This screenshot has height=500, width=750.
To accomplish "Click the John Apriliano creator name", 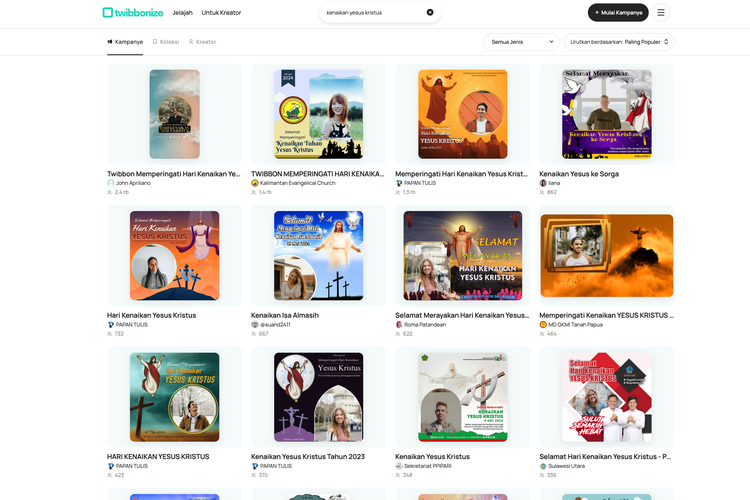I will click(x=133, y=183).
